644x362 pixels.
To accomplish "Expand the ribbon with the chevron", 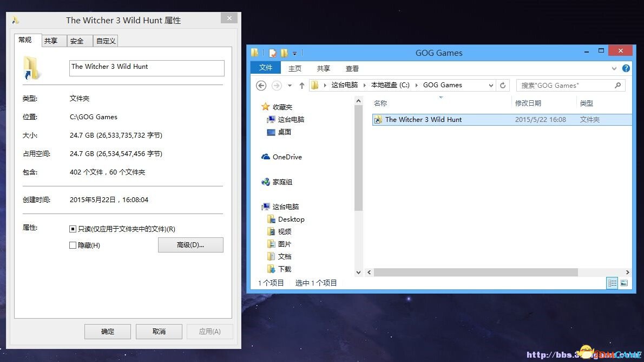I will 614,68.
